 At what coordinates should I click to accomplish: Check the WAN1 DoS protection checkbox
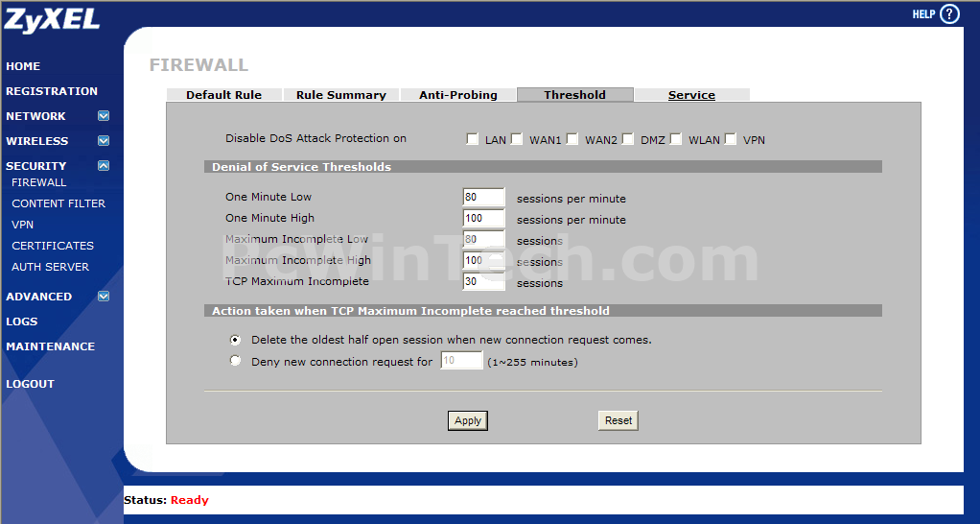click(516, 139)
